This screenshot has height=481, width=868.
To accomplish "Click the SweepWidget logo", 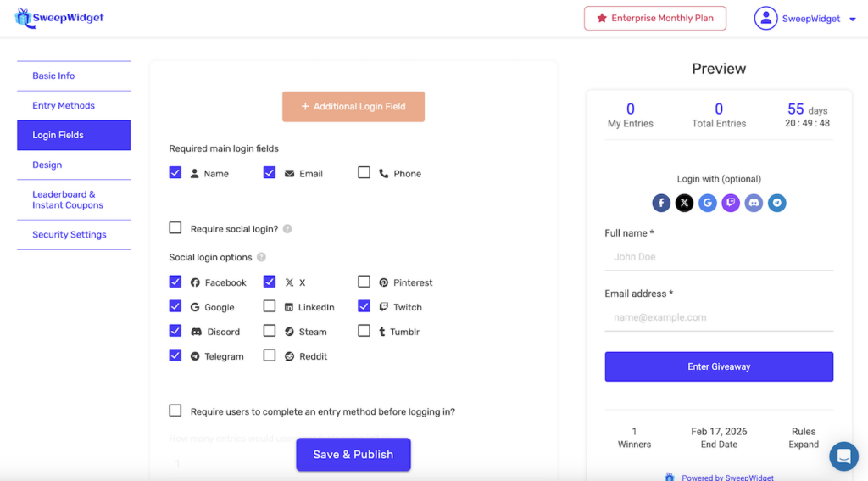I will tap(59, 18).
